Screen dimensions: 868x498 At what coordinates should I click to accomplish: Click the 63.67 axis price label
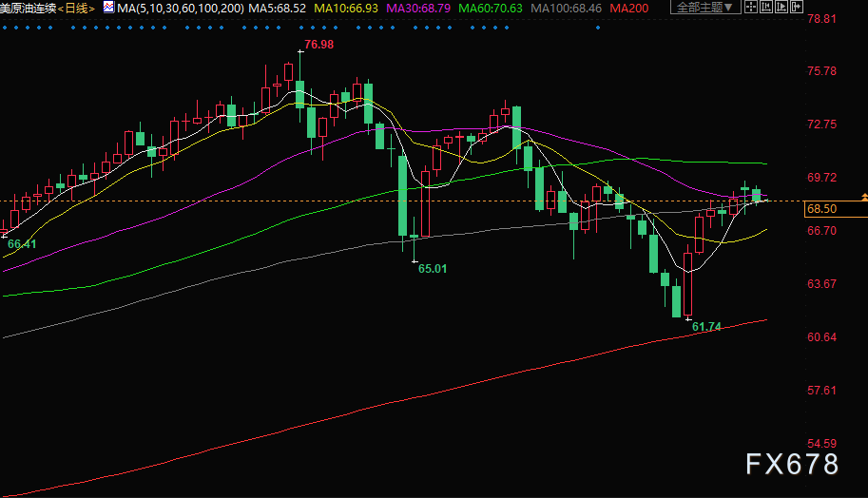(822, 284)
